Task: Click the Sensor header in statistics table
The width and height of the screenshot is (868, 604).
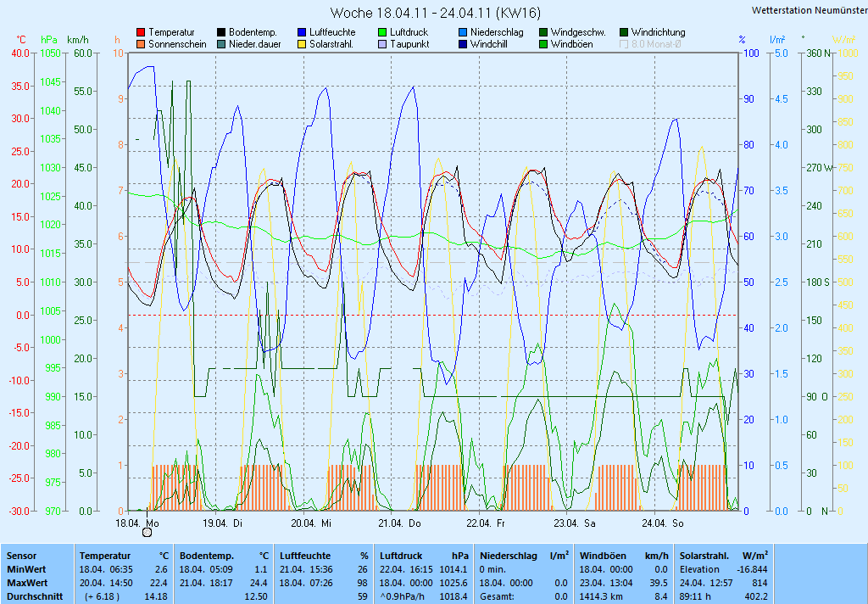Action: [x=24, y=554]
